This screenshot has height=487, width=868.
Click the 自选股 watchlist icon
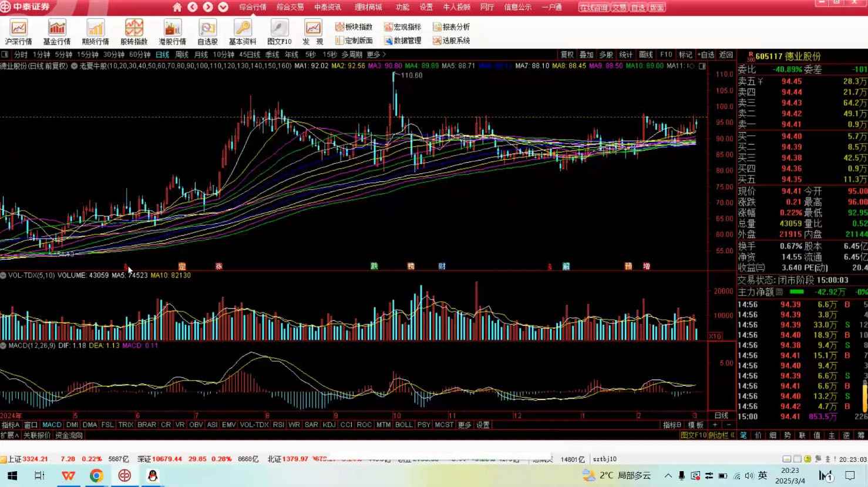pyautogui.click(x=207, y=32)
